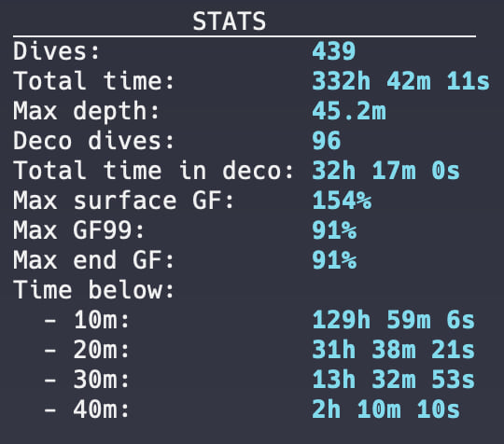Select the 'Max GF99:' label

click(78, 230)
